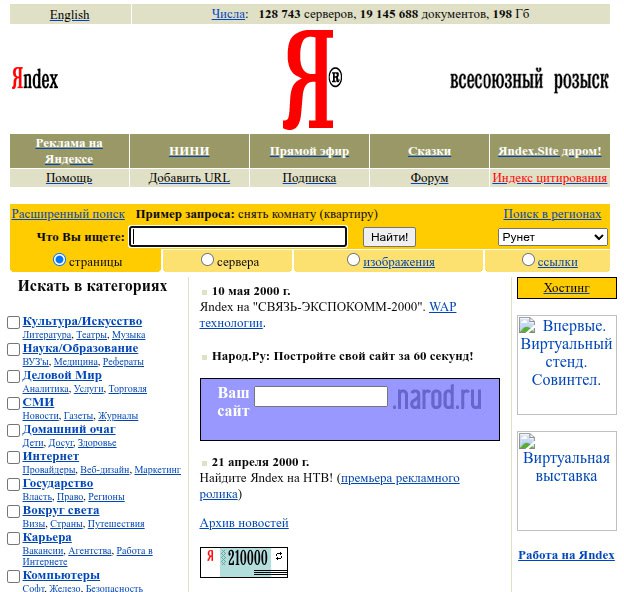The image size is (624, 592).
Task: Open the Вокруг света category link
Action: coord(61,511)
